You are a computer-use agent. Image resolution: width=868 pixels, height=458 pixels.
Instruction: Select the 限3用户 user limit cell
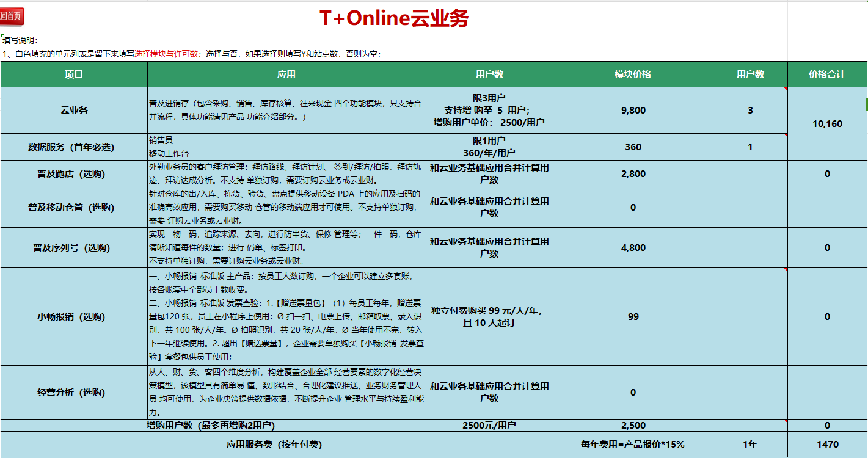(x=489, y=111)
